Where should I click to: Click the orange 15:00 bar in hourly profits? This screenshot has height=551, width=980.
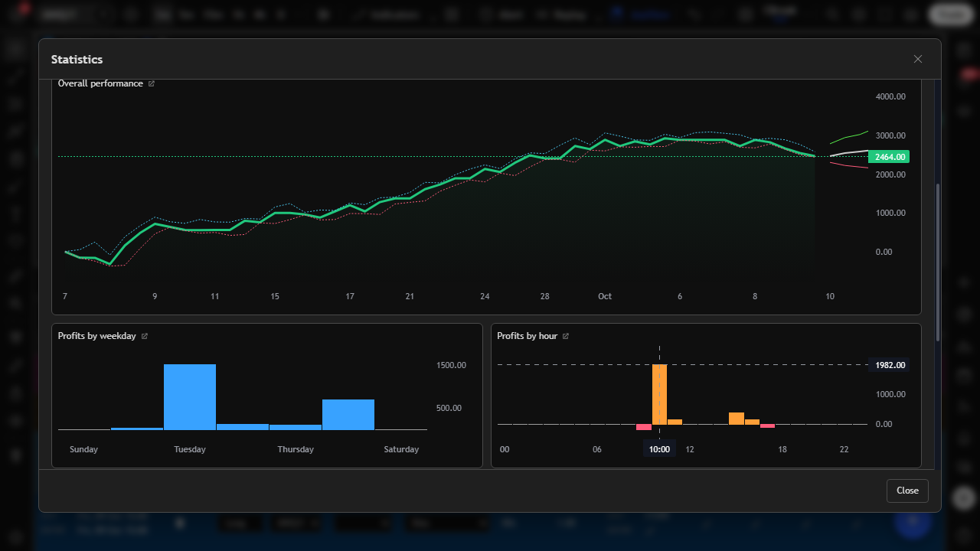tap(737, 418)
